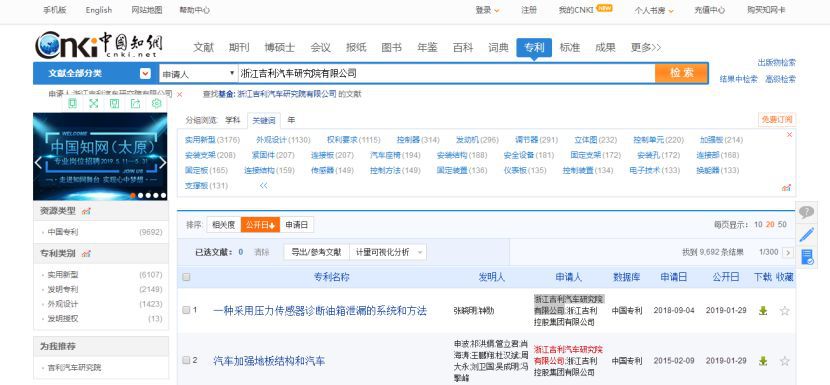Open patent title 汽车加强地板结构和汽车
Viewport: 830px width, 385px height.
coord(269,361)
